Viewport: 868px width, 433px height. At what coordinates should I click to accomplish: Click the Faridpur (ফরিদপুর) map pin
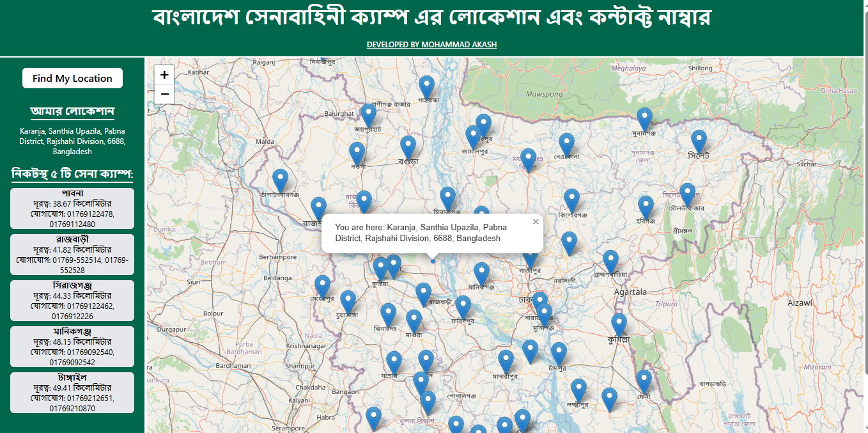[463, 307]
